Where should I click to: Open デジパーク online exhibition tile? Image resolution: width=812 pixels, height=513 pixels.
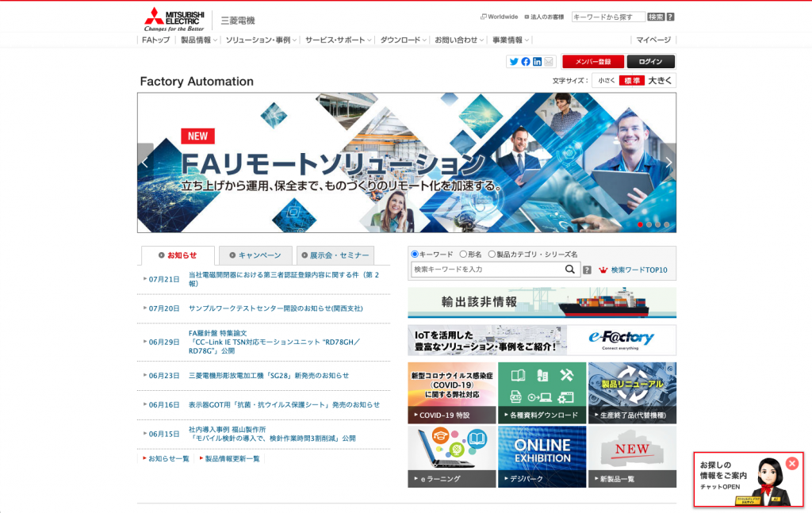tap(542, 457)
